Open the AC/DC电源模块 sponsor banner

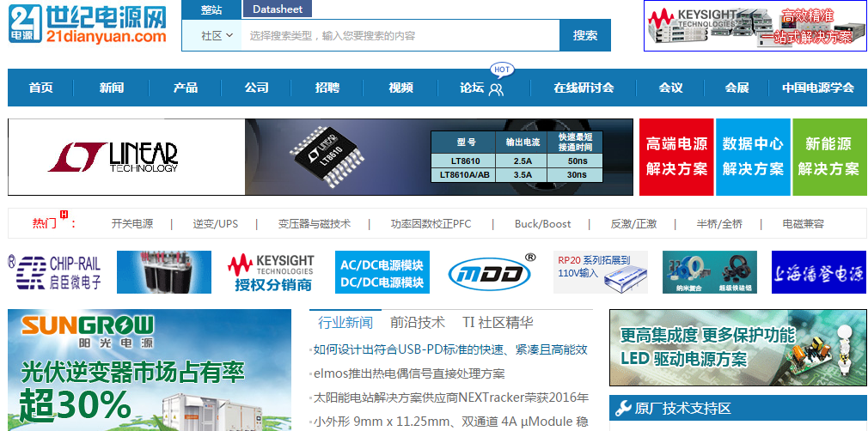click(x=382, y=271)
